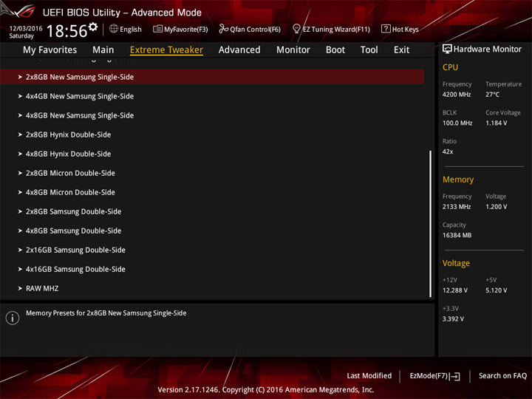532x399 pixels.
Task: Switch to the Main tab
Action: (103, 50)
